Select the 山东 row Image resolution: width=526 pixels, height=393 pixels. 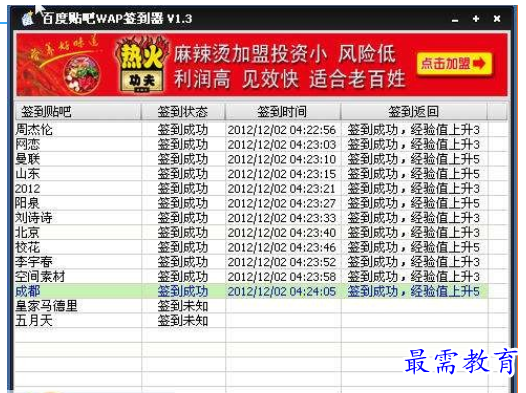coord(252,174)
